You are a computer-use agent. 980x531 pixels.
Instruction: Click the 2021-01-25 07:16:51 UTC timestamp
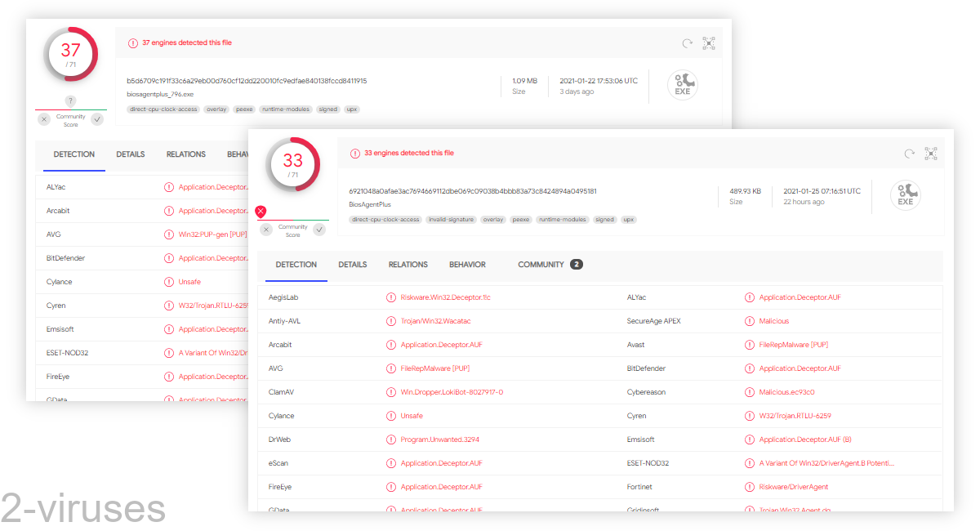[822, 191]
